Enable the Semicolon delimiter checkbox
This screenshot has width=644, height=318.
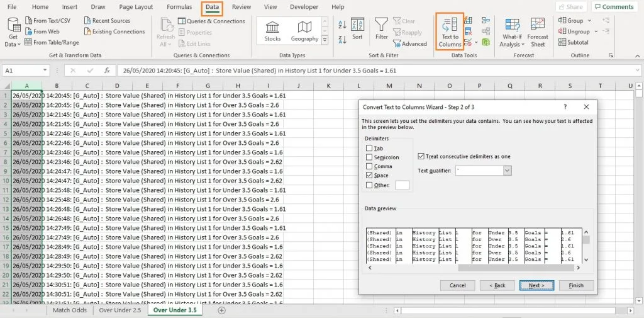click(369, 157)
